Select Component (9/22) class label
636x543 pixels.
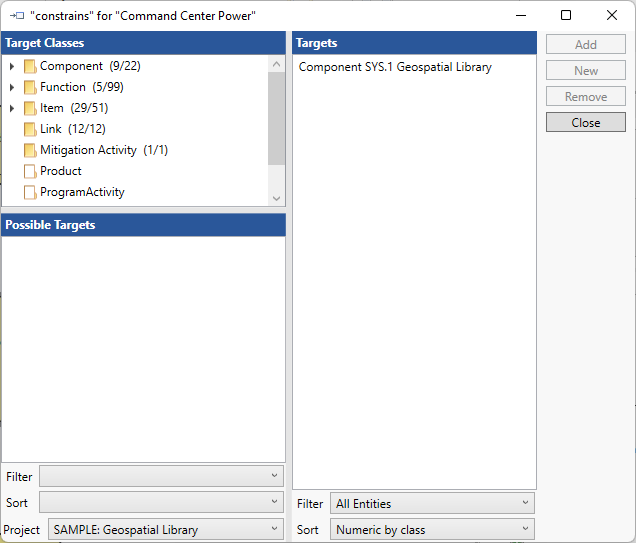click(90, 66)
